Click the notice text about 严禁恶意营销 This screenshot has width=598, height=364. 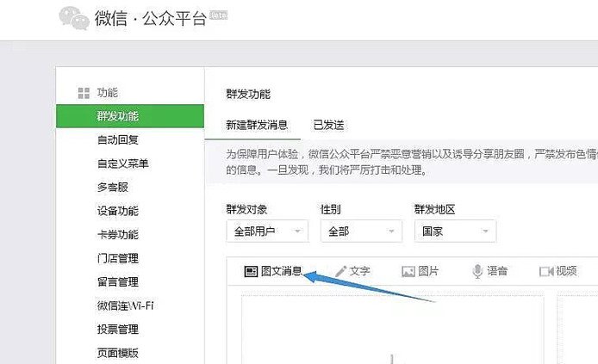(x=412, y=162)
